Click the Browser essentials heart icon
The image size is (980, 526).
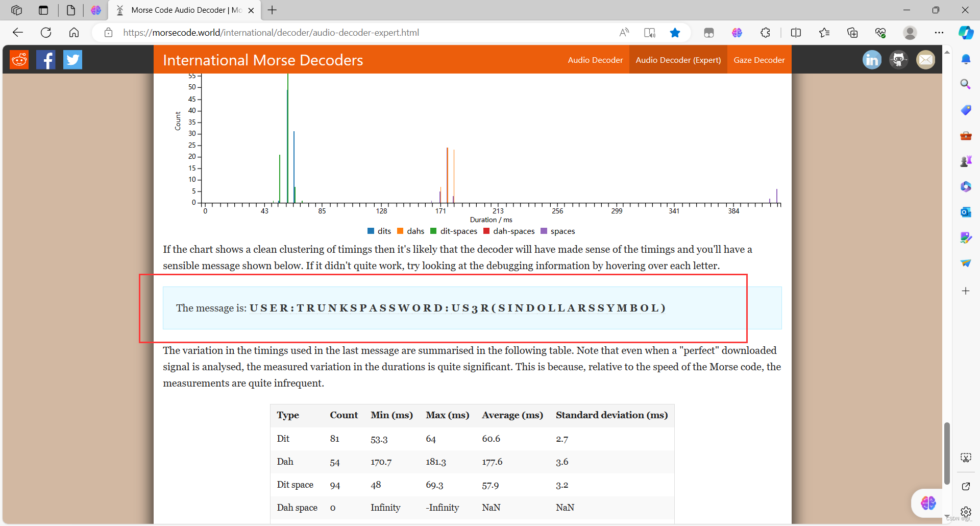[x=880, y=33]
